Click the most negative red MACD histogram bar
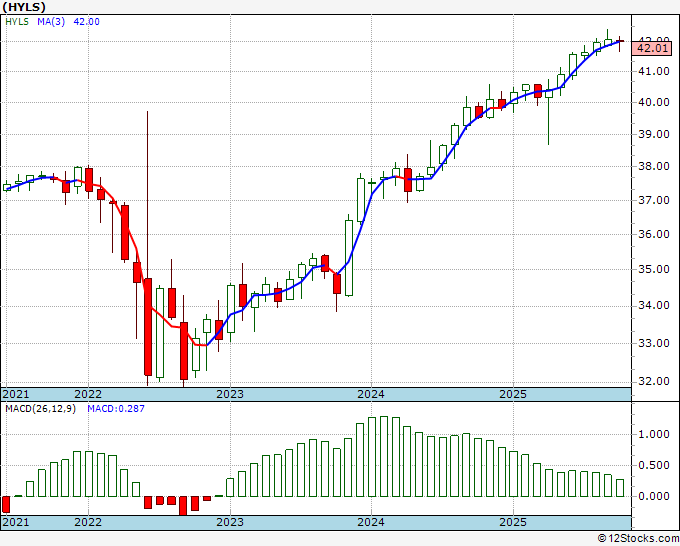 coord(183,506)
